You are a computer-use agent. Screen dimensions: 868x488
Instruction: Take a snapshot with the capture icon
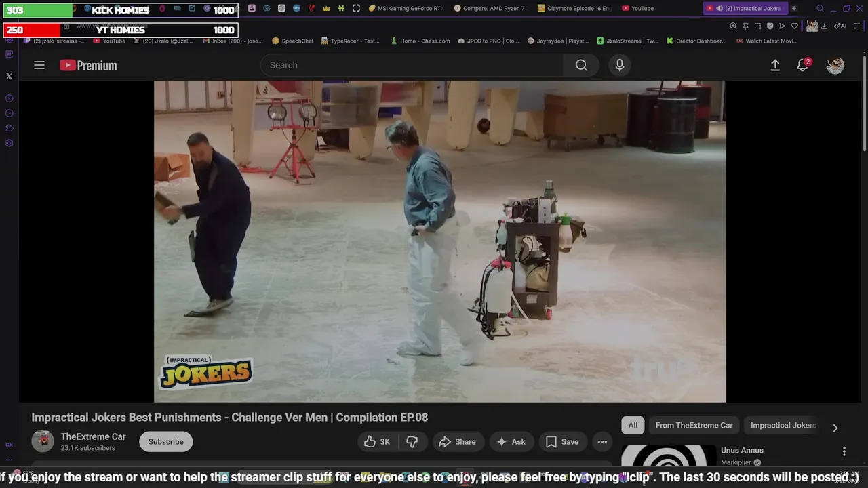point(757,26)
